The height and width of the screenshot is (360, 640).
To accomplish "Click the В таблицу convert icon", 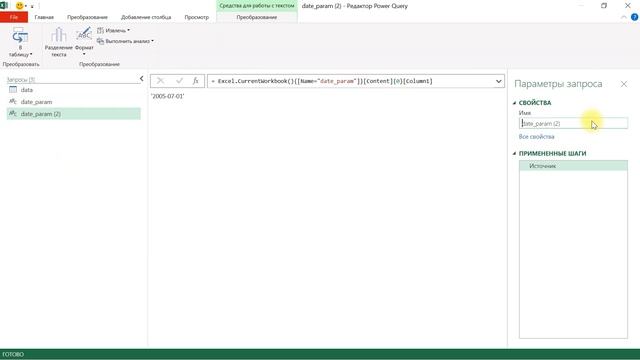I will click(20, 36).
